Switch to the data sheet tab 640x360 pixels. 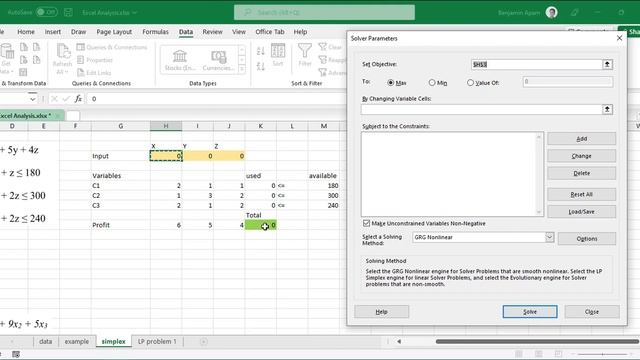45,341
